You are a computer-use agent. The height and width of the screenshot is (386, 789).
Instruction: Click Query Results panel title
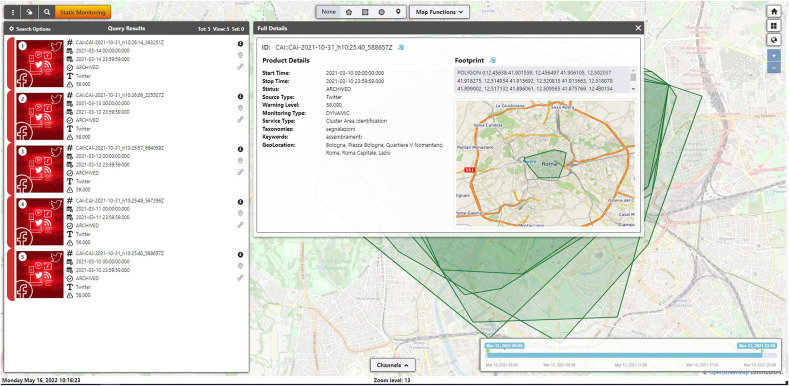[126, 29]
